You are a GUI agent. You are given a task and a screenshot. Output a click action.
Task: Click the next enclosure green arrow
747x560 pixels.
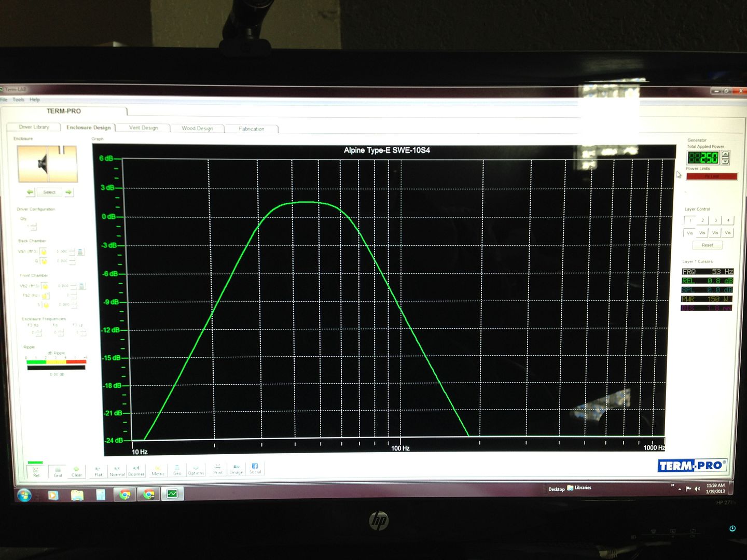click(x=69, y=192)
